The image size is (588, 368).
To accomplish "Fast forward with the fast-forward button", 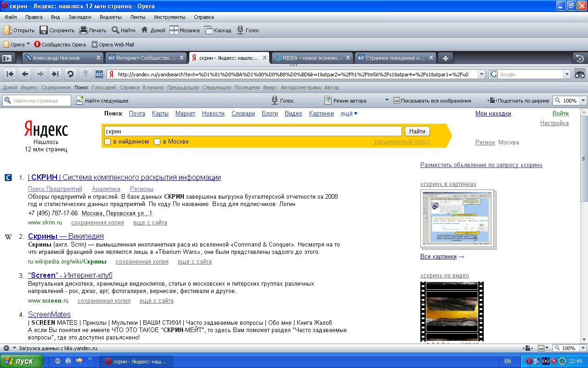I will point(55,74).
